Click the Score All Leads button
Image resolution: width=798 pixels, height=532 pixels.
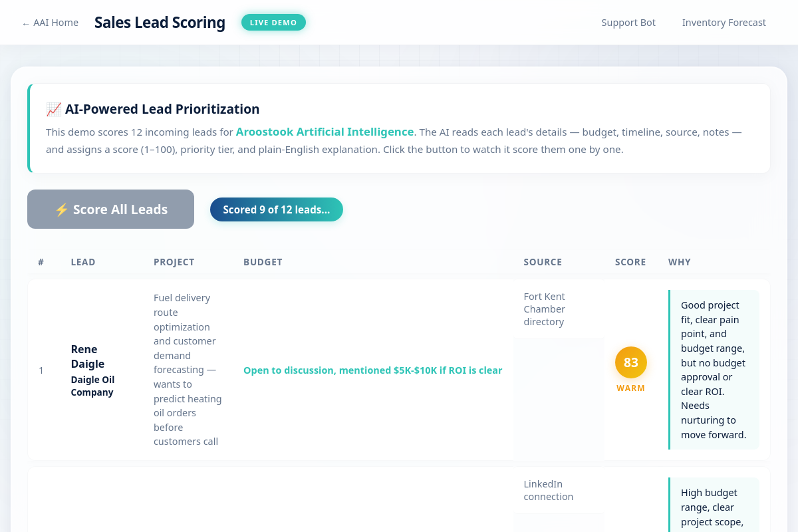pos(110,209)
